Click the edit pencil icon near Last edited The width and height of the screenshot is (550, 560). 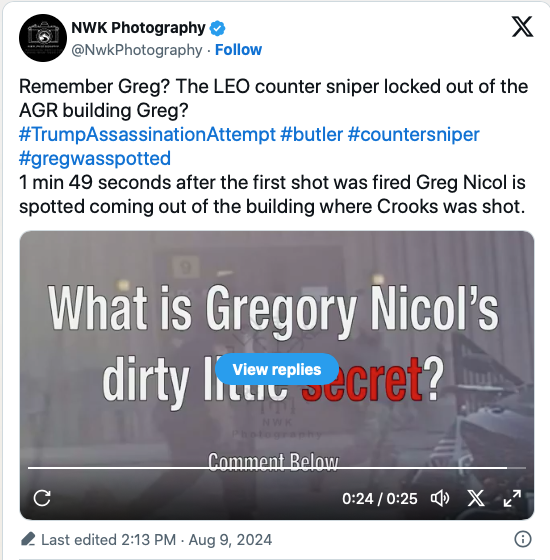click(x=28, y=539)
